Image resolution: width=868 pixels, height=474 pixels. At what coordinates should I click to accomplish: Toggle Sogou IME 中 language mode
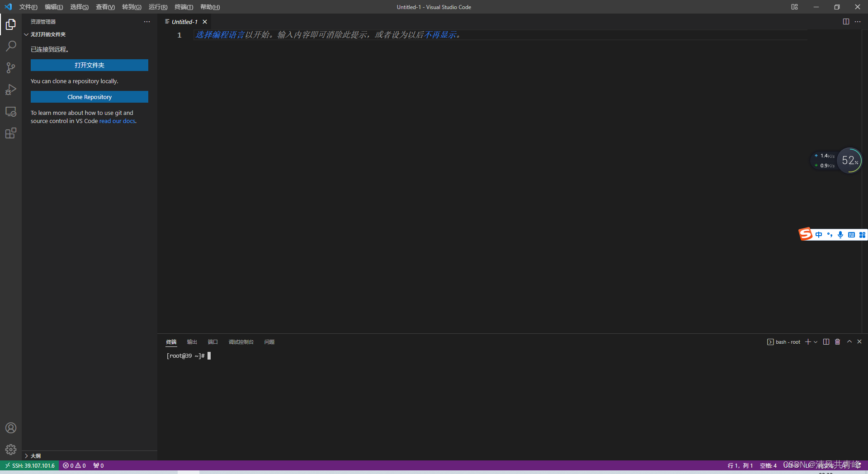click(819, 235)
